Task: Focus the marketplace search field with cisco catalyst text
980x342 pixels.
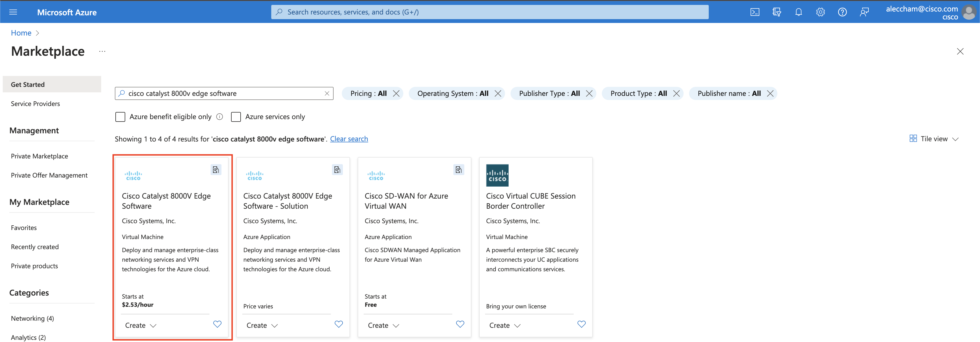Action: pyautogui.click(x=224, y=93)
